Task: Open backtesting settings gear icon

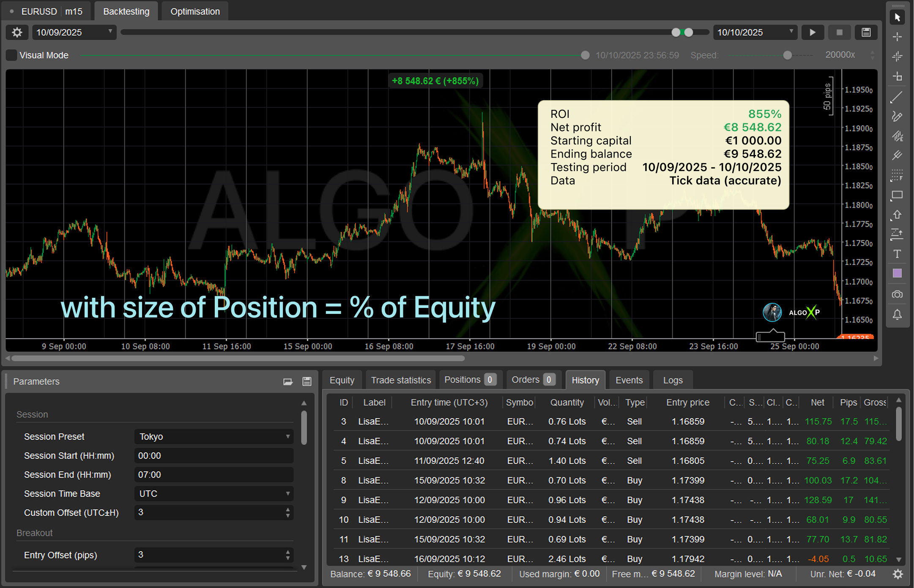Action: pos(17,33)
